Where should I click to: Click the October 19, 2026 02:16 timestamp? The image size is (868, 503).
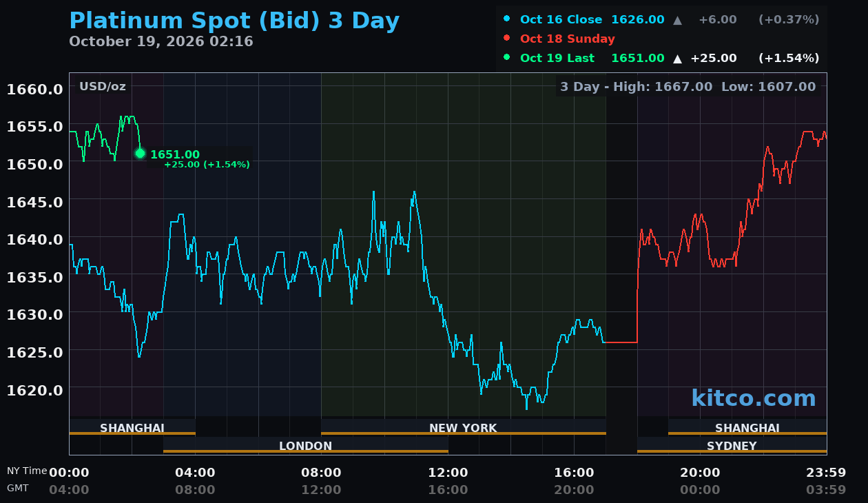[161, 41]
